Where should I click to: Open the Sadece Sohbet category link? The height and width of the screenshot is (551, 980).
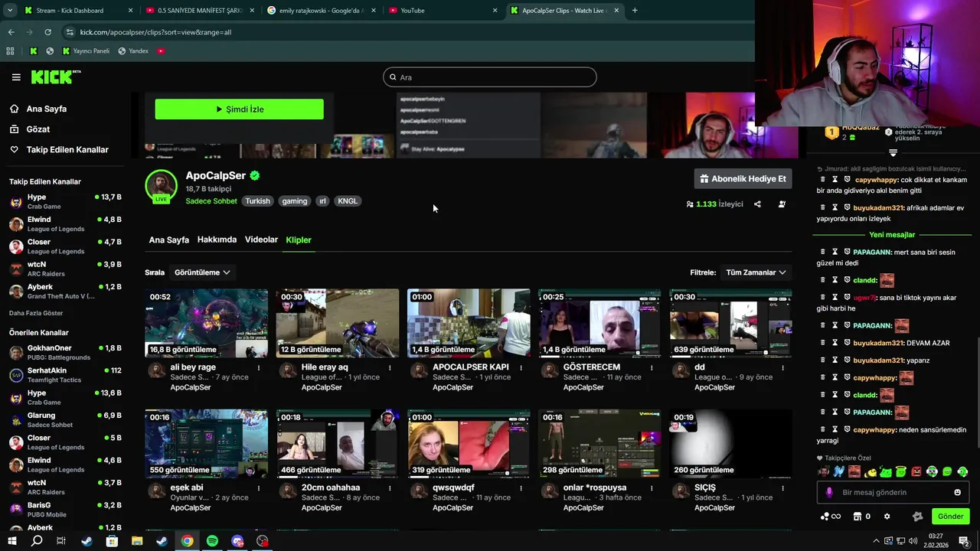[x=211, y=201]
